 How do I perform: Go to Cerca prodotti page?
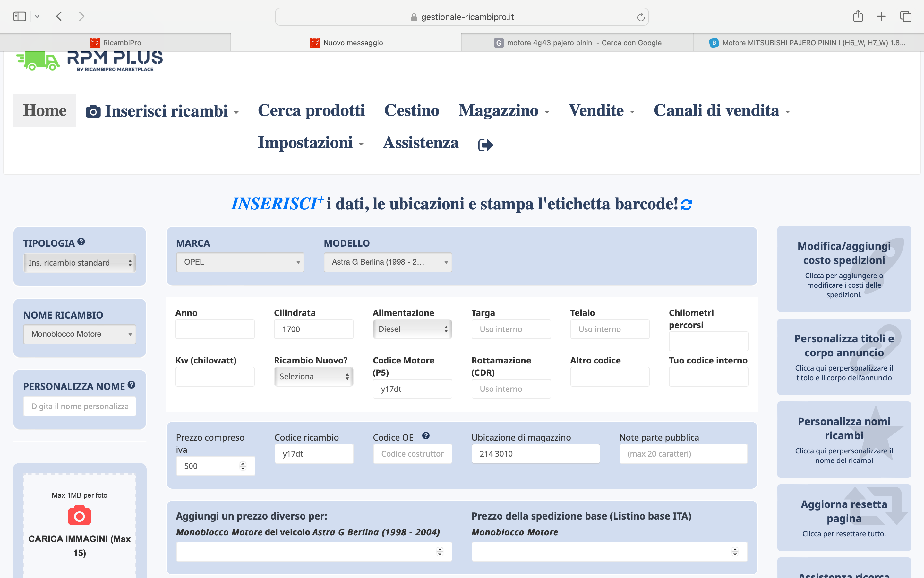pos(311,110)
